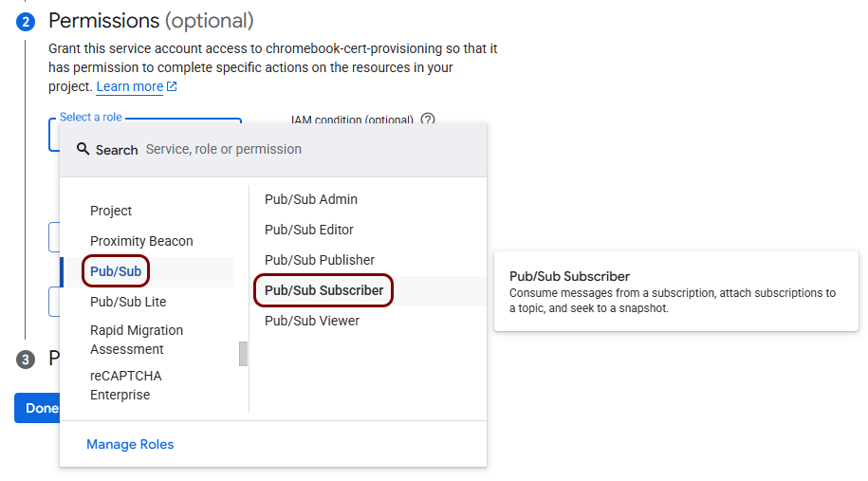Pick Rapid Migration Assessment category
868x481 pixels.
tap(137, 340)
